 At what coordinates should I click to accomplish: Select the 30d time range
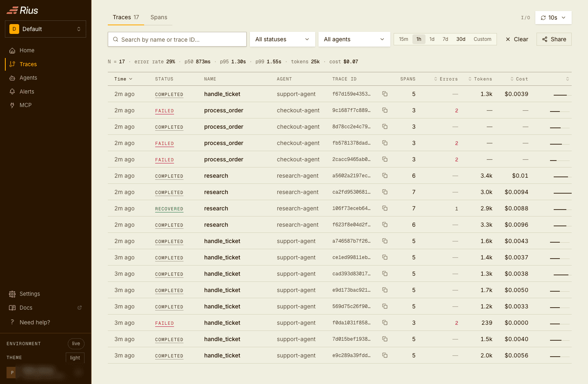pyautogui.click(x=461, y=39)
